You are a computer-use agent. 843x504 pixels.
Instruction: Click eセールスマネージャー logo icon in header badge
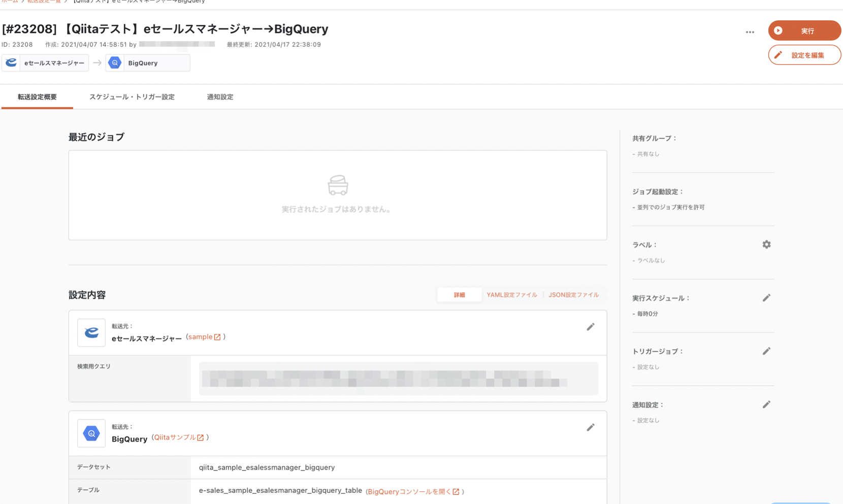[11, 63]
